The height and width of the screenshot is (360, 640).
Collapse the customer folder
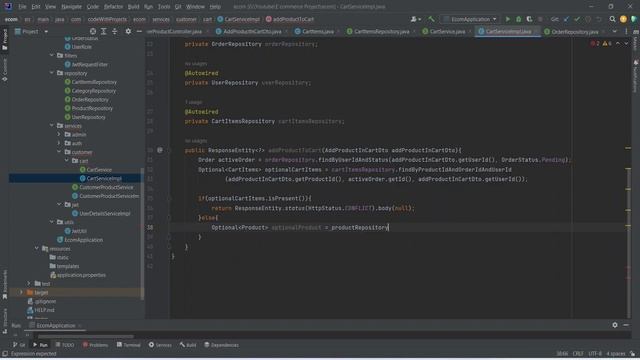[x=59, y=152]
